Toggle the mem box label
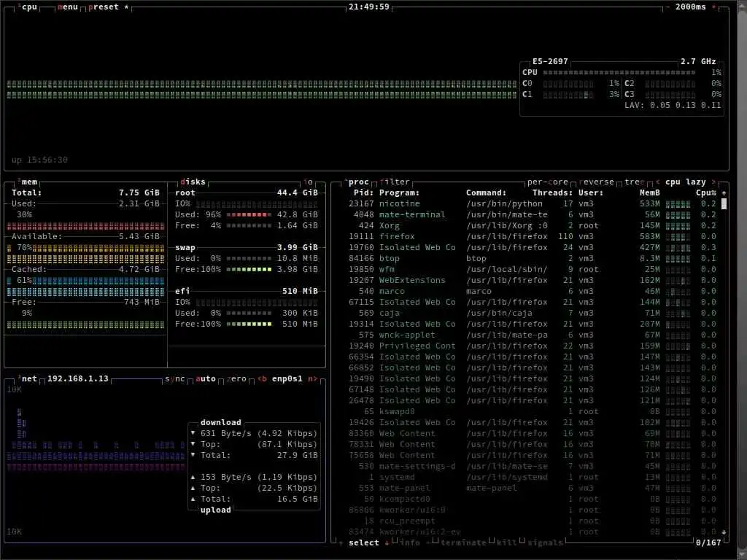 [x=29, y=182]
